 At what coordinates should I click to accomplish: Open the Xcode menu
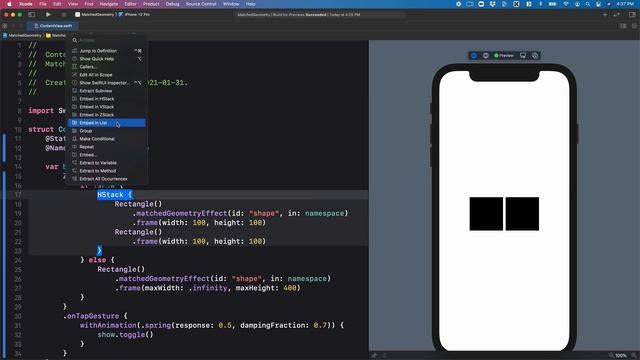click(26, 4)
